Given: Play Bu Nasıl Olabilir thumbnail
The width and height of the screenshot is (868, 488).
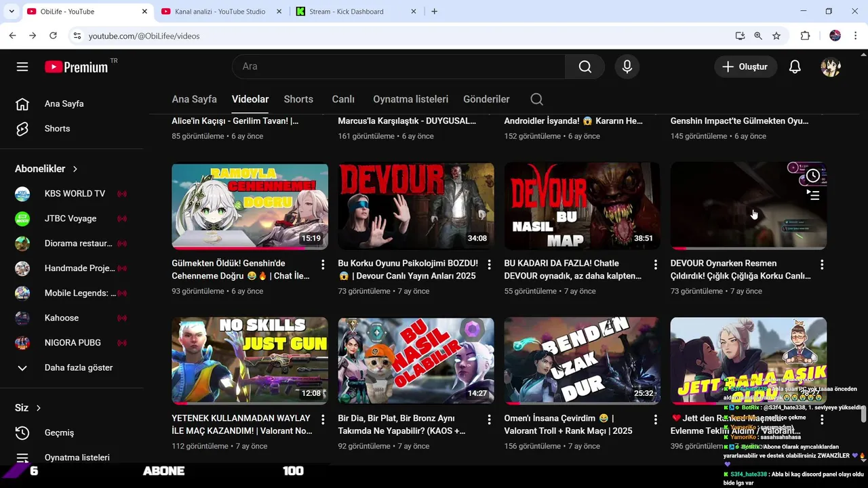Looking at the screenshot, I should (416, 361).
